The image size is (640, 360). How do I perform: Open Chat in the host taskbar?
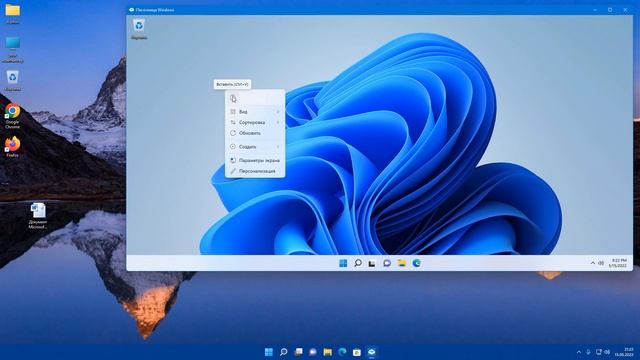click(313, 352)
